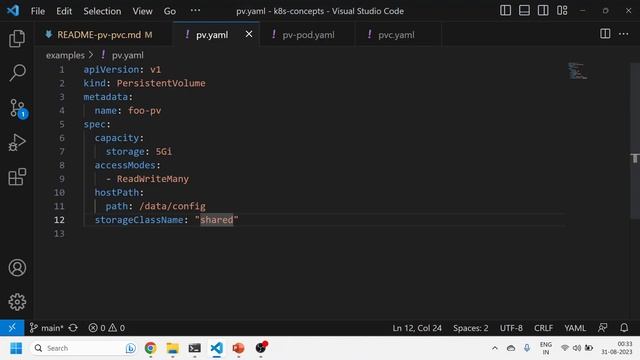Image resolution: width=640 pixels, height=360 pixels.
Task: Select language mode YAML
Action: click(575, 328)
